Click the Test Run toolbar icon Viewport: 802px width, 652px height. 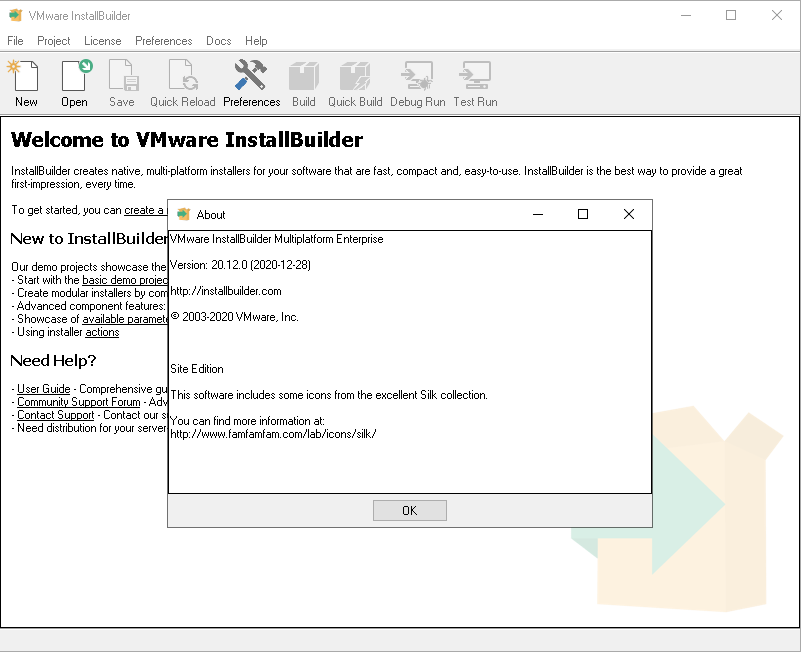475,76
